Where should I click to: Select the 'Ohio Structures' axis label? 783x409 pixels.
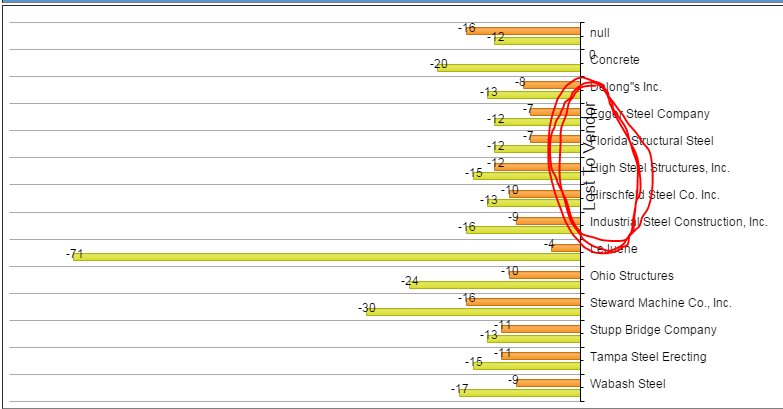(x=632, y=276)
